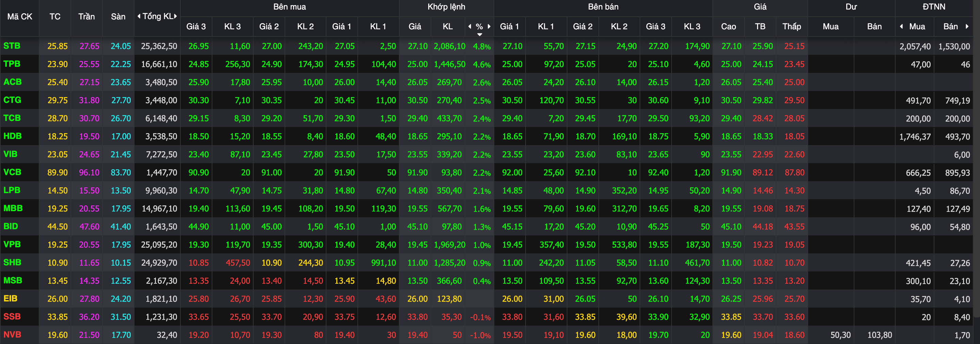Click Khớp lệnh group header

[446, 7]
